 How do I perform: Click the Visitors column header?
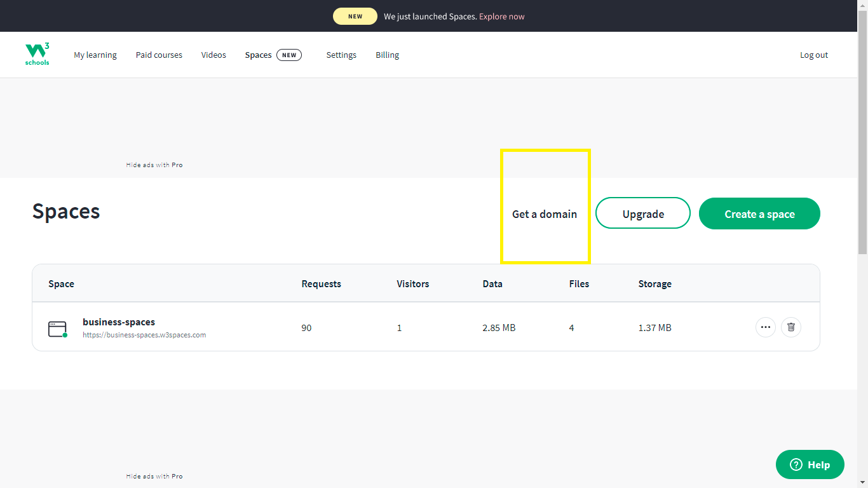pyautogui.click(x=413, y=284)
